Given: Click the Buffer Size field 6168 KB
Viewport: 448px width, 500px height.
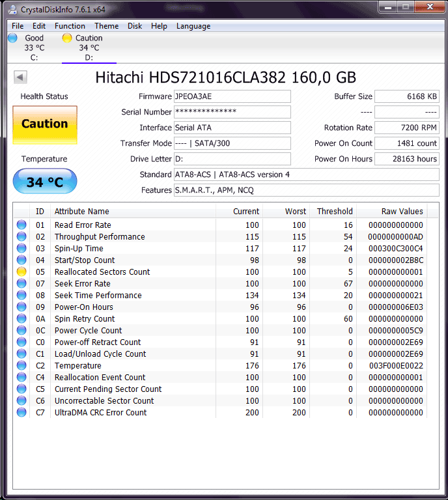Looking at the screenshot, I should [407, 96].
